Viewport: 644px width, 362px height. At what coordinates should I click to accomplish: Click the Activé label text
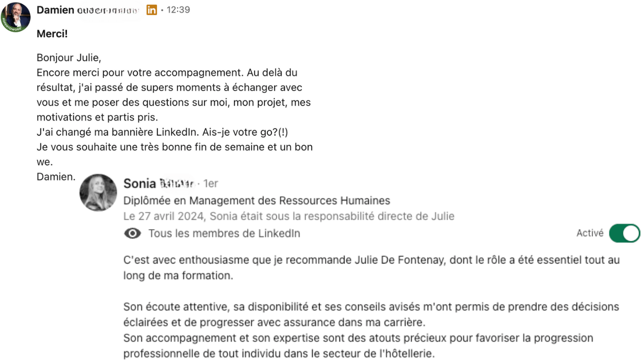point(590,233)
